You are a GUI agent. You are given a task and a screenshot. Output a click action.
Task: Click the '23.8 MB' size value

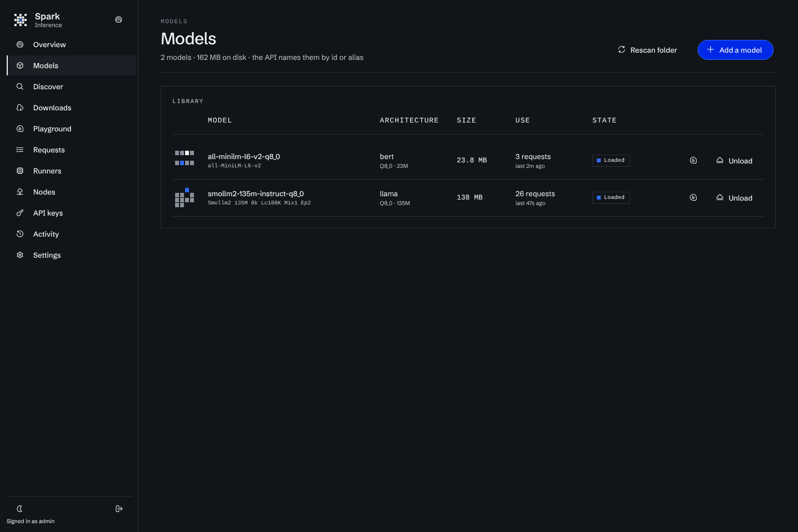pos(472,160)
